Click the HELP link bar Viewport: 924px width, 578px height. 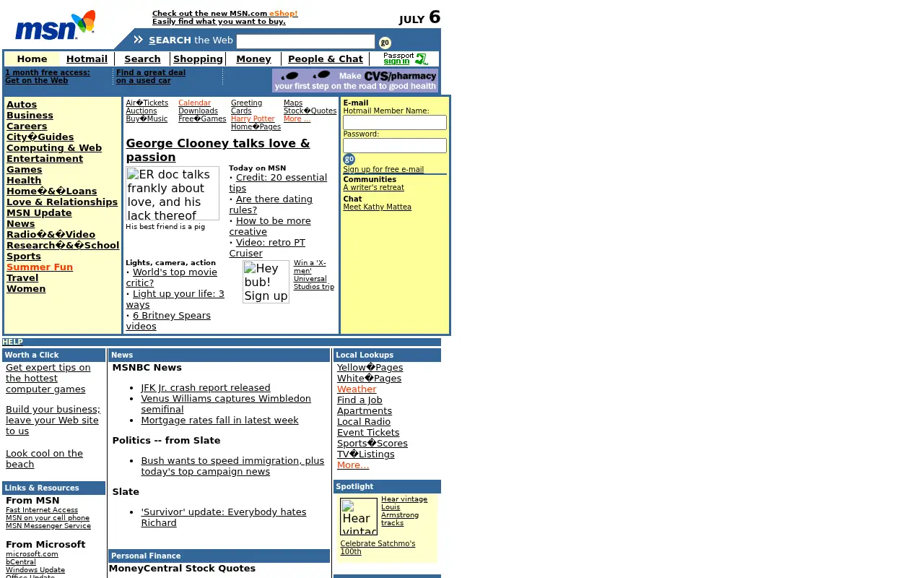pos(12,342)
